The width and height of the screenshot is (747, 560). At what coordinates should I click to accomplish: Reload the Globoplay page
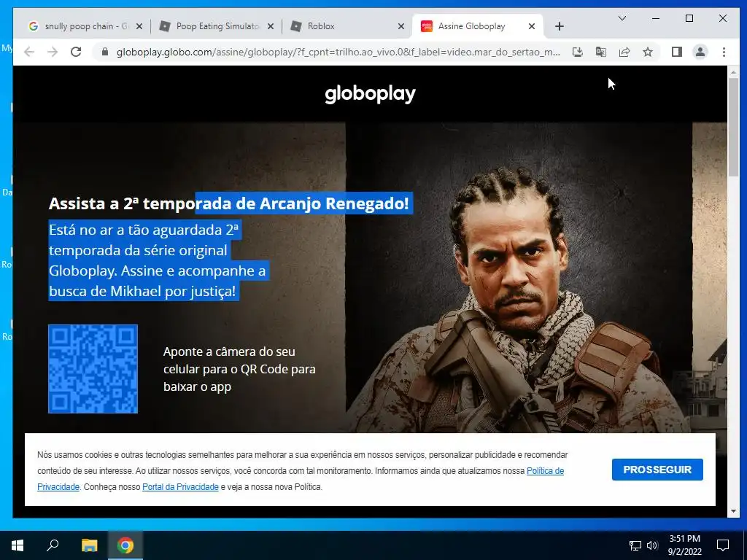[76, 52]
